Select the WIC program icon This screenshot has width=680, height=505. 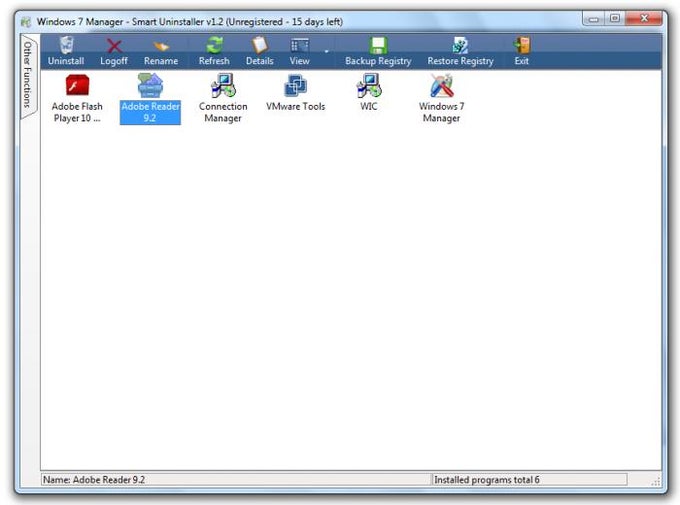(369, 85)
